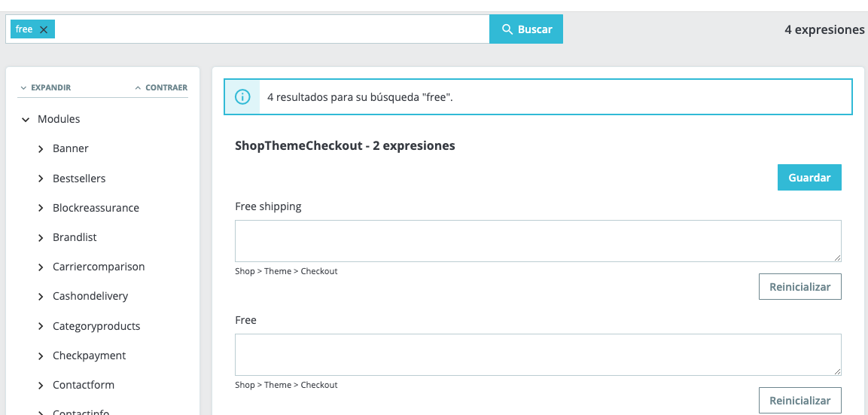The height and width of the screenshot is (415, 868).
Task: Expand Contactform chevron arrow
Action: 41,385
